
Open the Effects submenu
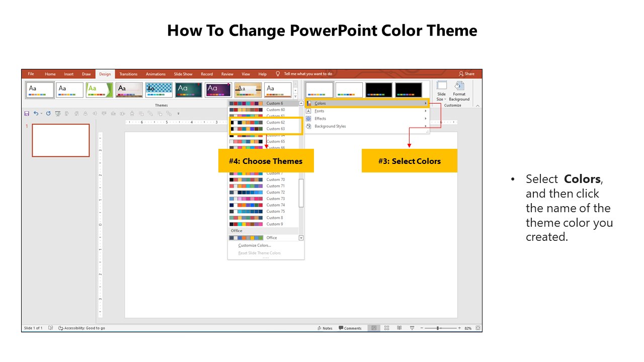click(x=367, y=119)
